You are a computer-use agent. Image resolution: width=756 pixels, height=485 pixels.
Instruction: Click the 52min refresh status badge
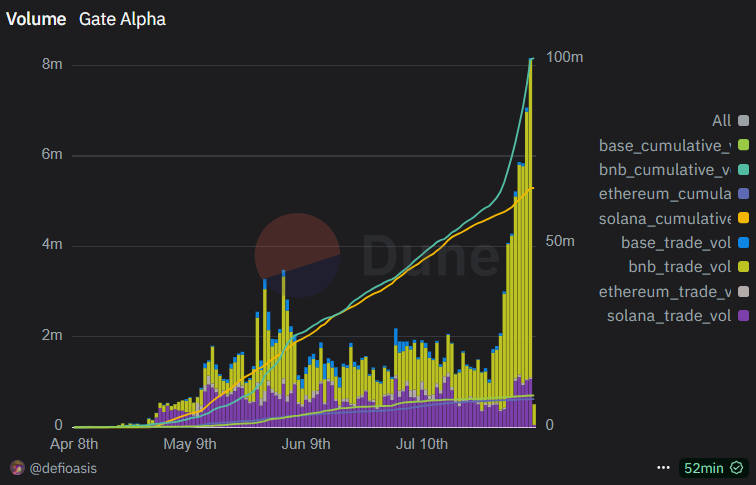click(714, 468)
